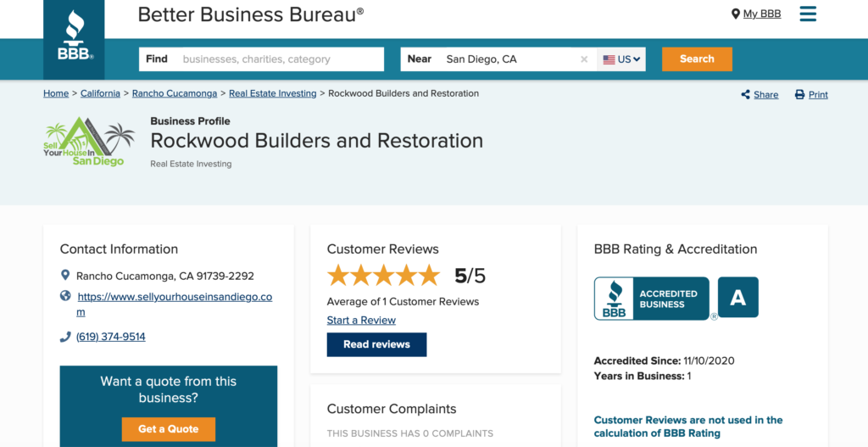Click the Customer Reviews heading

382,249
